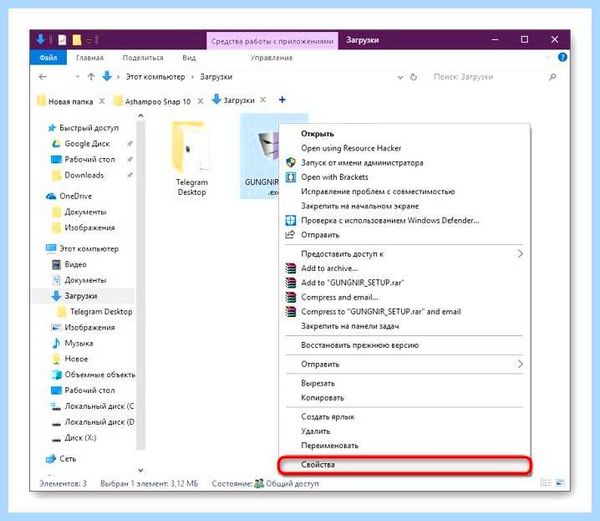
Task: Click the Brackets icon in menu
Action: point(291,177)
